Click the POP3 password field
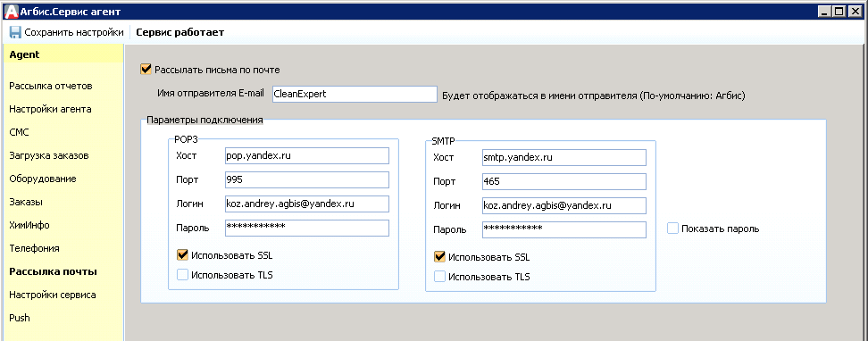 306,228
